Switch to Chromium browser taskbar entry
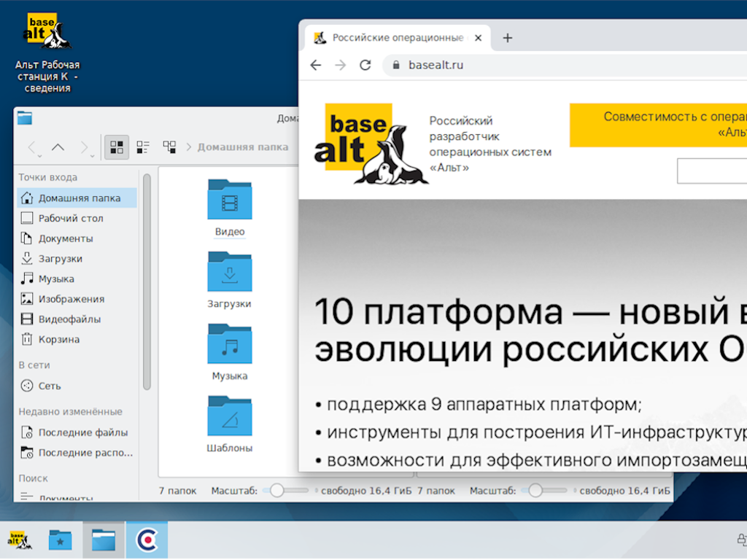747x560 pixels. [147, 540]
